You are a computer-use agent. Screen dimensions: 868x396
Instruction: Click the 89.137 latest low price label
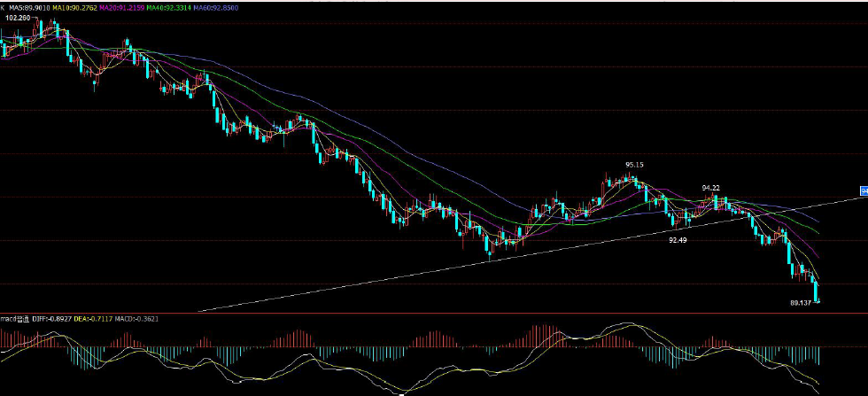tap(801, 302)
